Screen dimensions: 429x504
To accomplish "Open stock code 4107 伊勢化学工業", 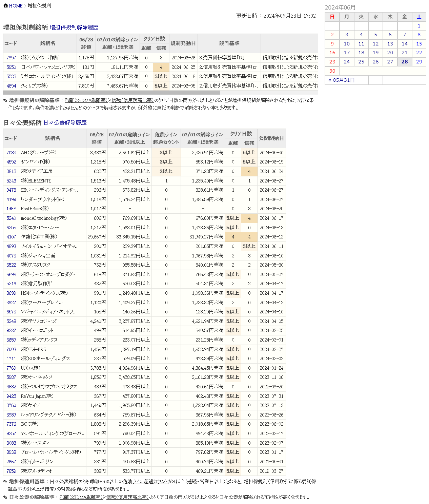I will coord(11,237).
